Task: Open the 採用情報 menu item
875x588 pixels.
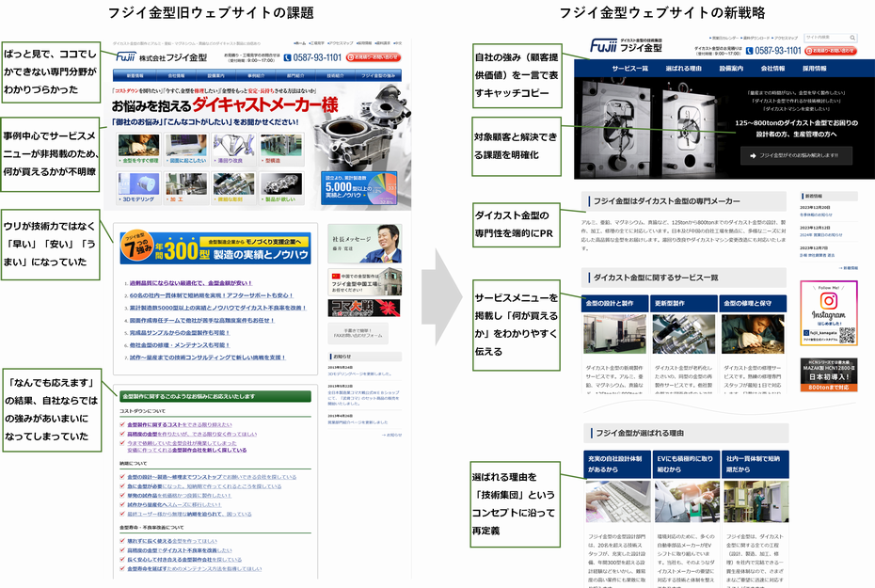Action: pyautogui.click(x=816, y=69)
